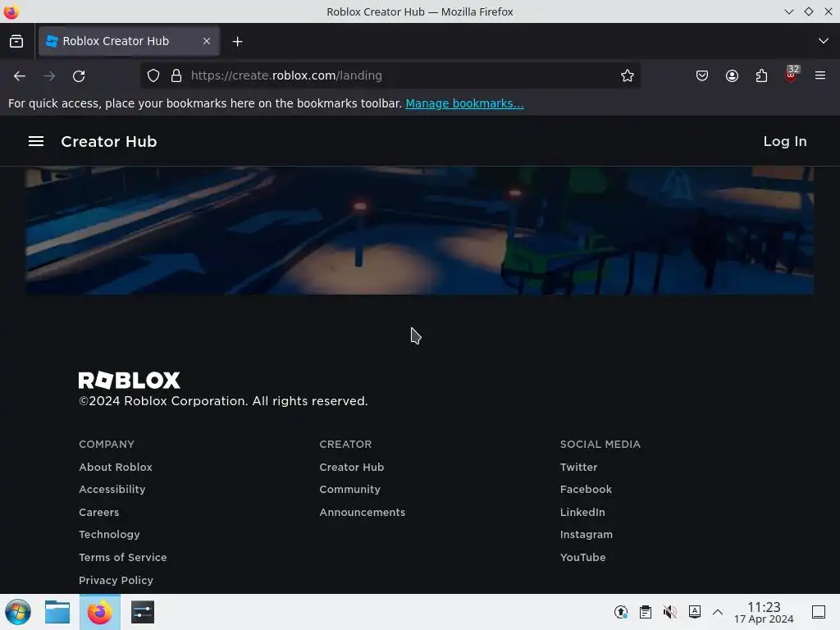
Task: Click the URL address bar
Action: pyautogui.click(x=390, y=75)
